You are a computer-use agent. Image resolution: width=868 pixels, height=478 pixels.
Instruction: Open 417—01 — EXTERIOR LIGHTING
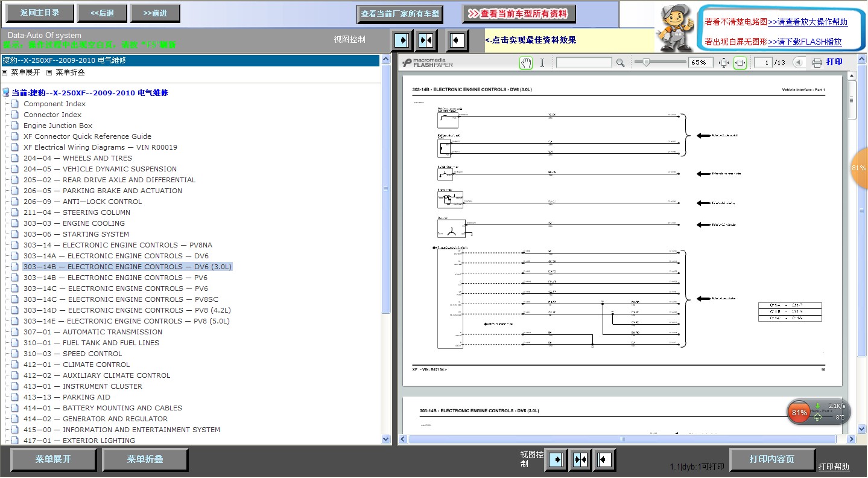(x=79, y=441)
